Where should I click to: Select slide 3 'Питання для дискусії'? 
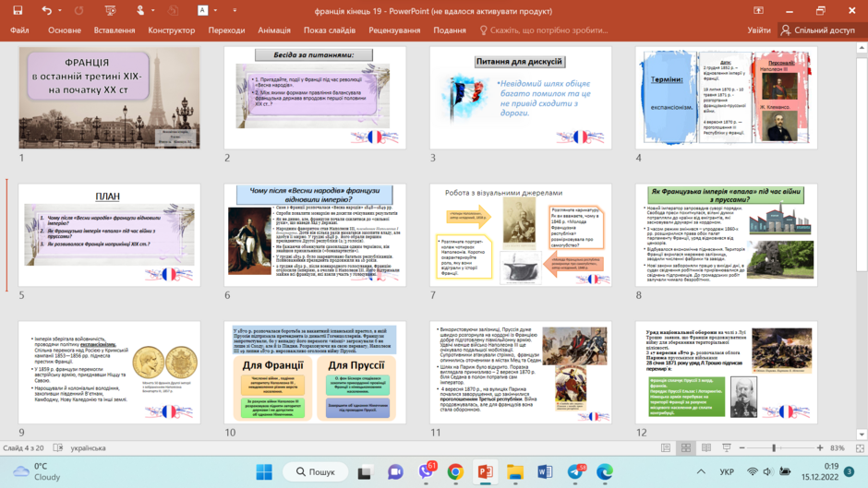521,98
